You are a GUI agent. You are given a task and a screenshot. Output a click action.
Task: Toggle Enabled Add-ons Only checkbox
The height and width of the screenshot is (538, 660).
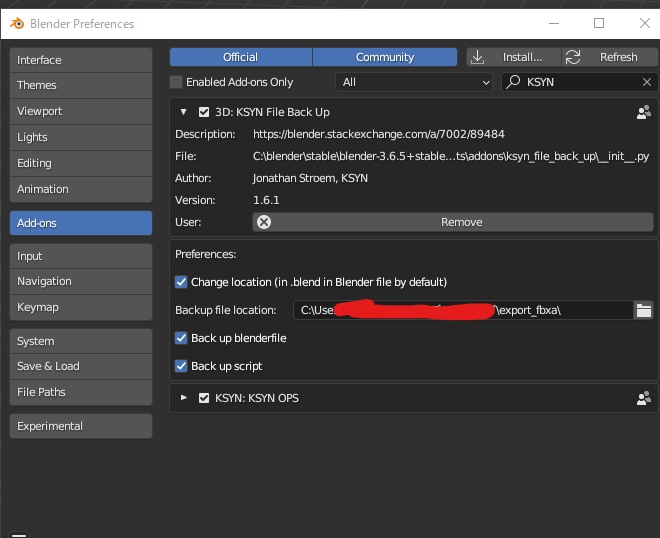point(176,82)
